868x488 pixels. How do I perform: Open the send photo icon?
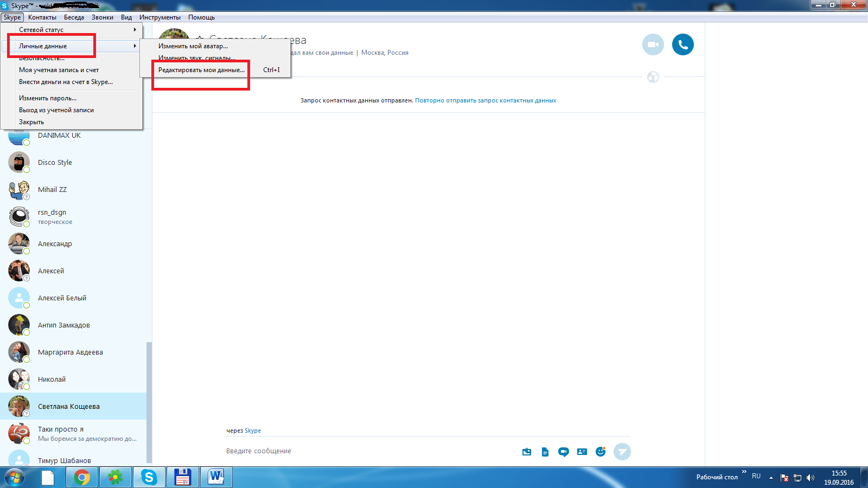coord(527,452)
